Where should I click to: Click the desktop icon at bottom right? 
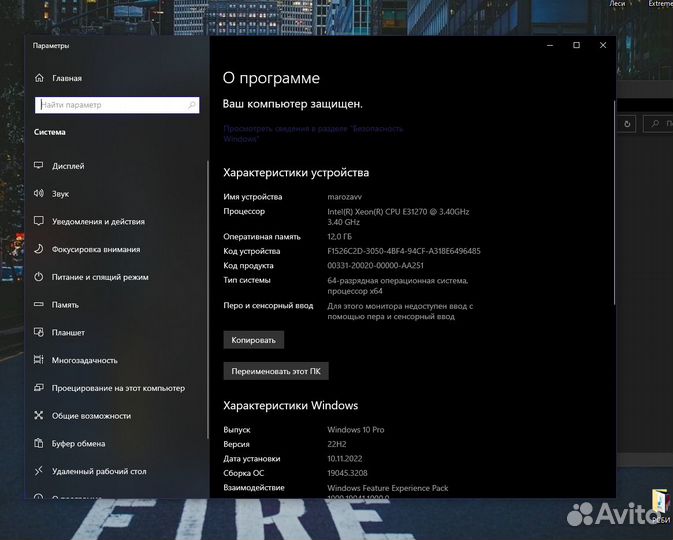coord(660,506)
